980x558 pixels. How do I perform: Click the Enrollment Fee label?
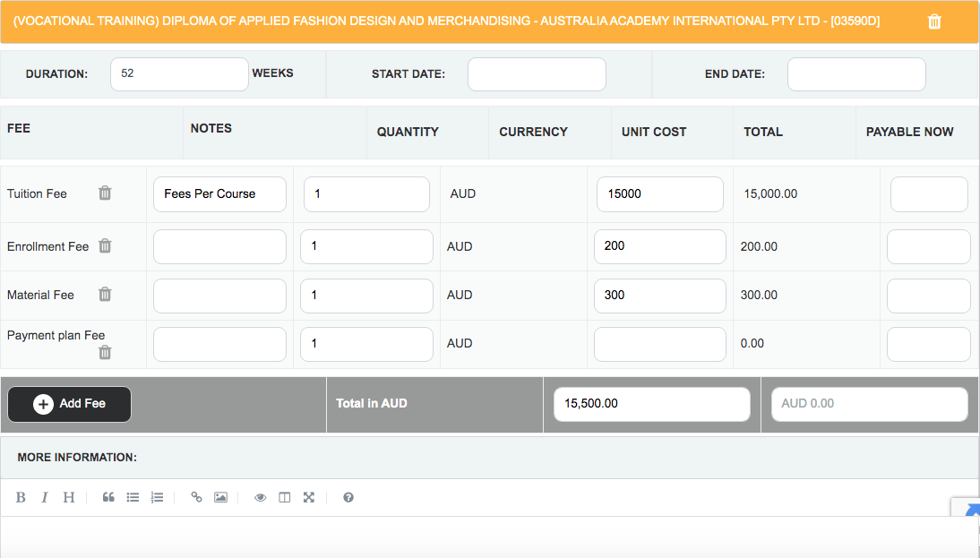tap(48, 247)
